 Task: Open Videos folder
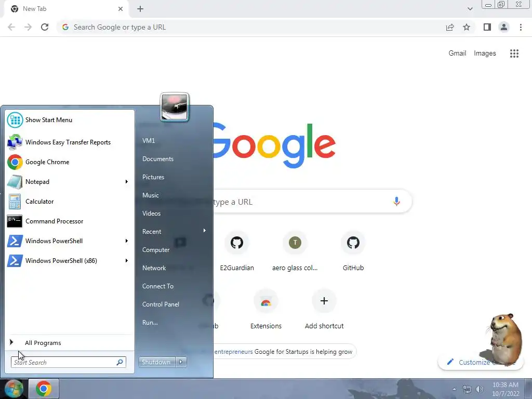[x=151, y=214]
